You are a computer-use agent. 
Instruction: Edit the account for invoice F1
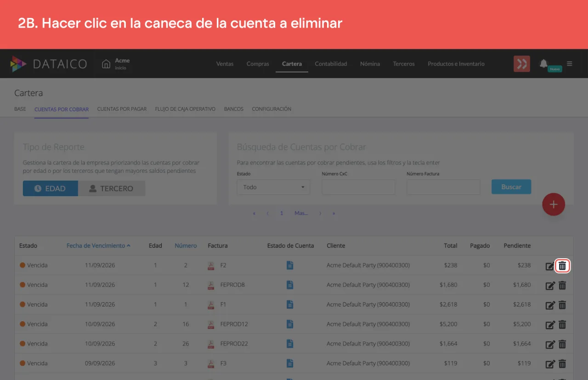pos(550,305)
